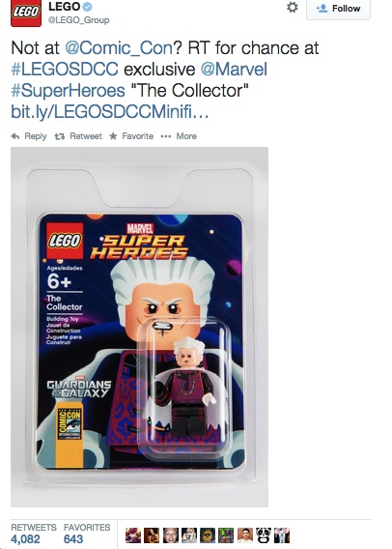The image size is (392, 549).
Task: Click the Reply arrow icon
Action: click(x=15, y=136)
